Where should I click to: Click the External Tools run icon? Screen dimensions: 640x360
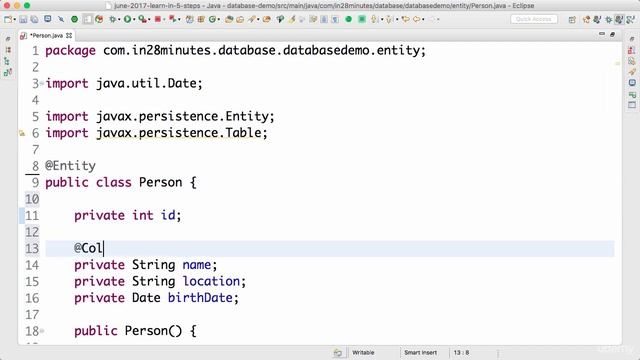point(172,19)
